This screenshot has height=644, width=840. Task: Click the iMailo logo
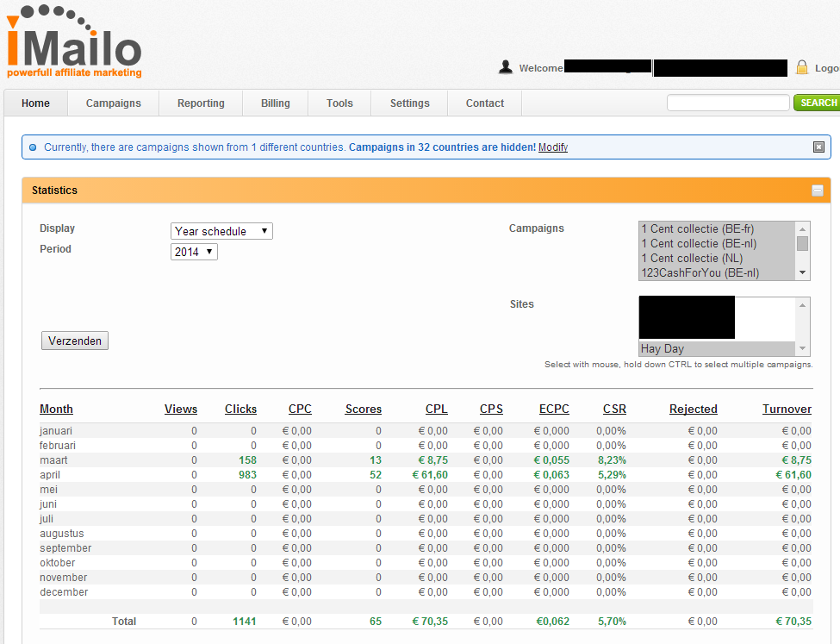coord(74,42)
